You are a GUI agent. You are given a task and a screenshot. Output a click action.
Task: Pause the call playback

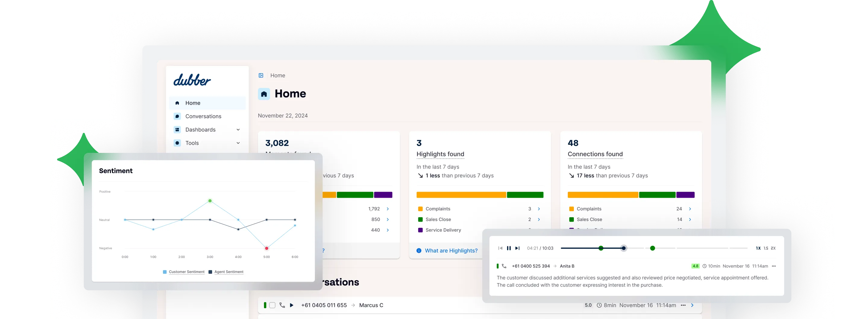coord(509,248)
